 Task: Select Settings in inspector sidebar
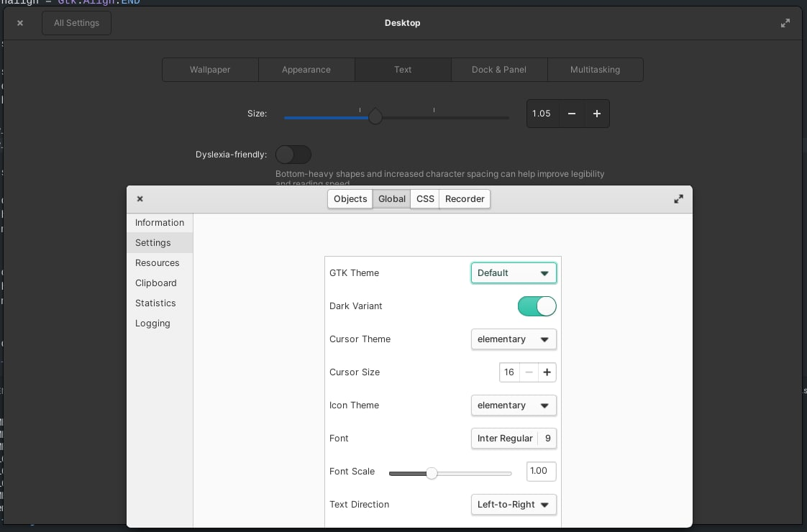(x=160, y=243)
